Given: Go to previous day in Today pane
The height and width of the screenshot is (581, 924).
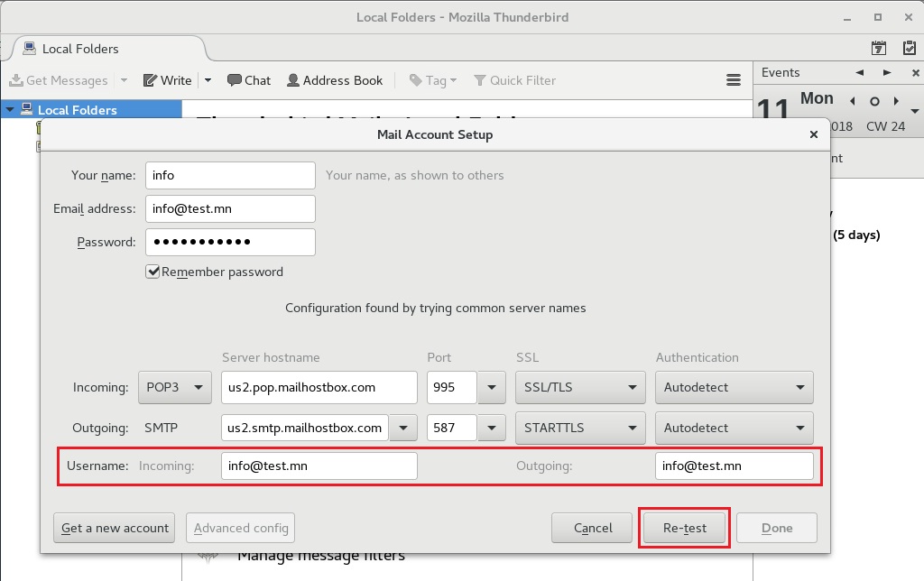Looking at the screenshot, I should [853, 101].
